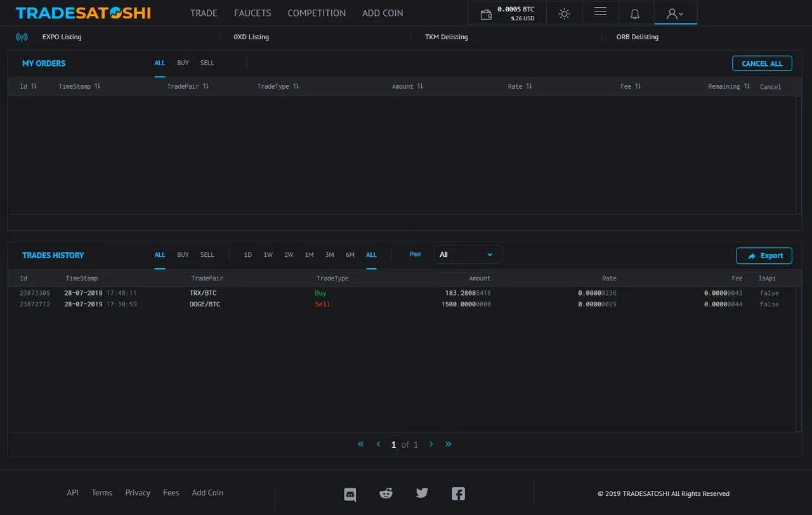
Task: Click the Sell trade type cell
Action: pos(323,304)
